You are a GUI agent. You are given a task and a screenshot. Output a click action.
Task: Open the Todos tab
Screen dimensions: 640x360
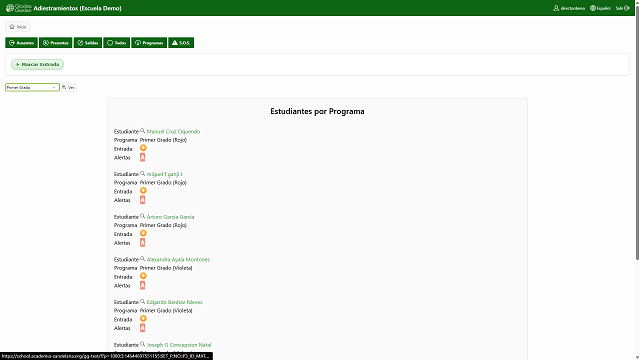[117, 43]
